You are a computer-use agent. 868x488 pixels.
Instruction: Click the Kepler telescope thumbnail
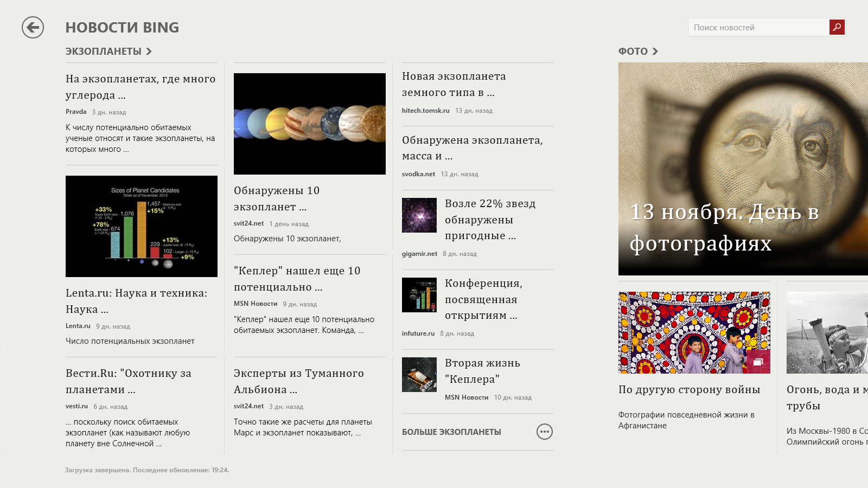[419, 375]
